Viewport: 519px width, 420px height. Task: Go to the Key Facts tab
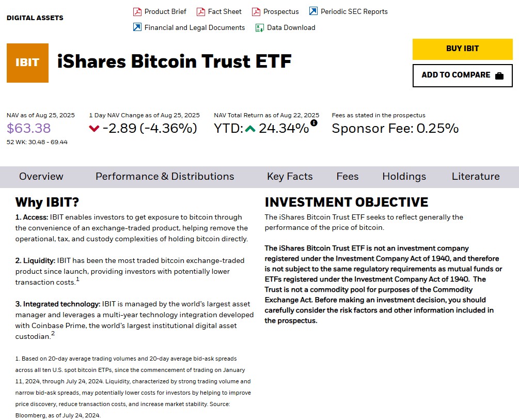click(x=290, y=177)
